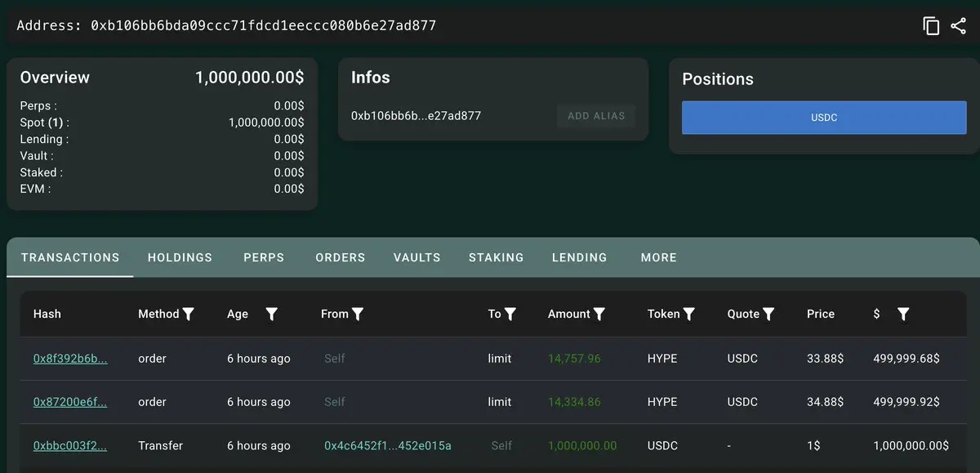Click the price 34.88$
Viewport: 980px width, 473px height.
824,402
